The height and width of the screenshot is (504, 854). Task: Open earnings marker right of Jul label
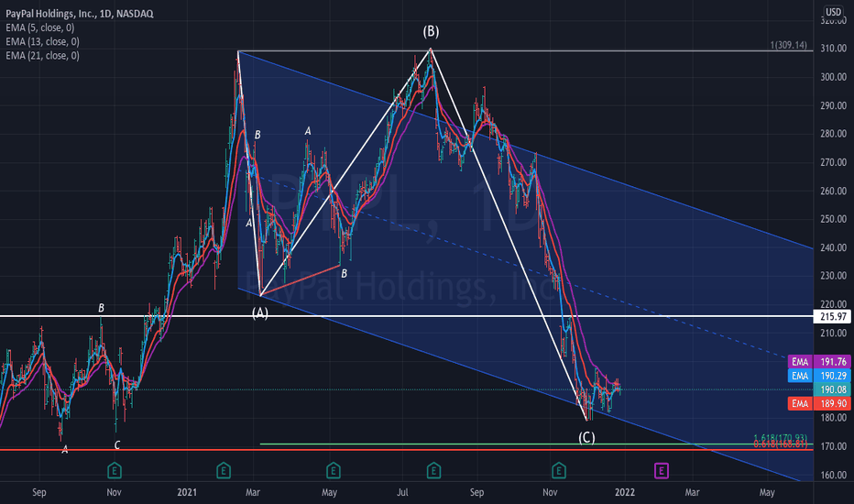coord(433,470)
